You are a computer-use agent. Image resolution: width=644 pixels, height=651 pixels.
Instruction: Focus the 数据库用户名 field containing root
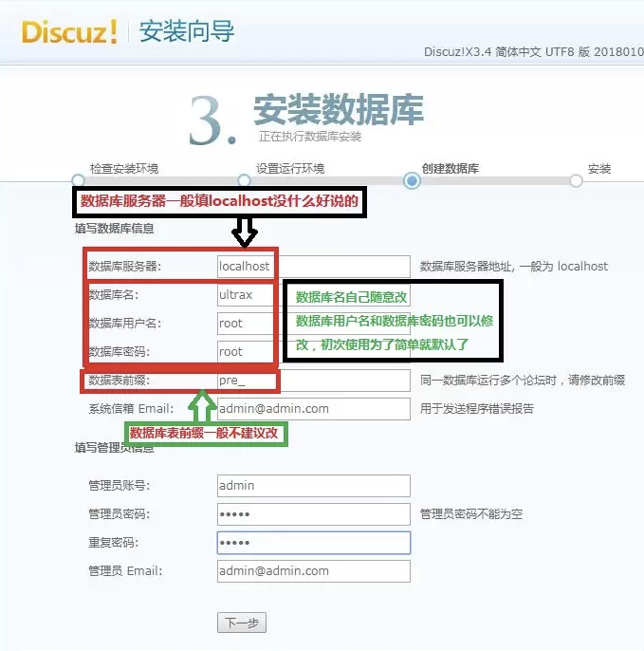click(314, 324)
